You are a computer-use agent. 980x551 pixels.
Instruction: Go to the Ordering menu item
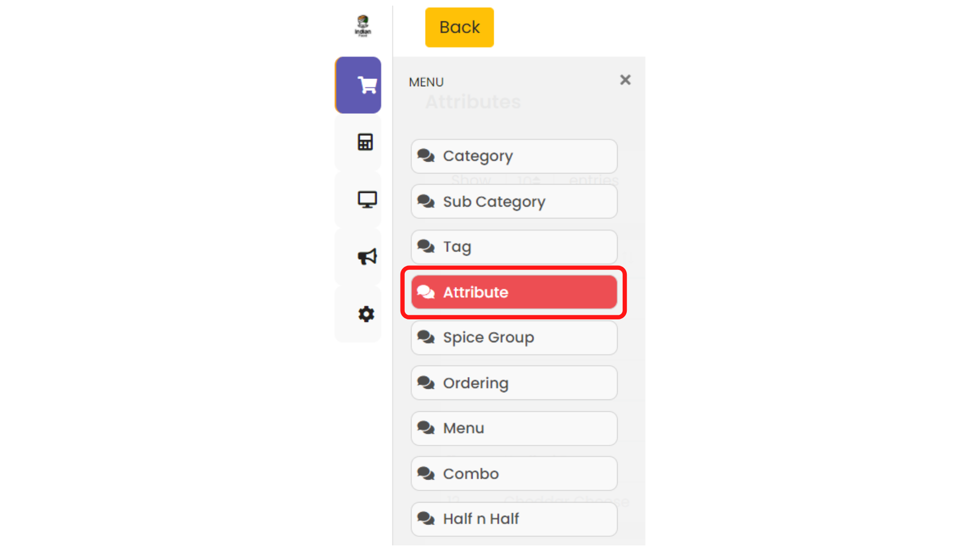tap(514, 383)
